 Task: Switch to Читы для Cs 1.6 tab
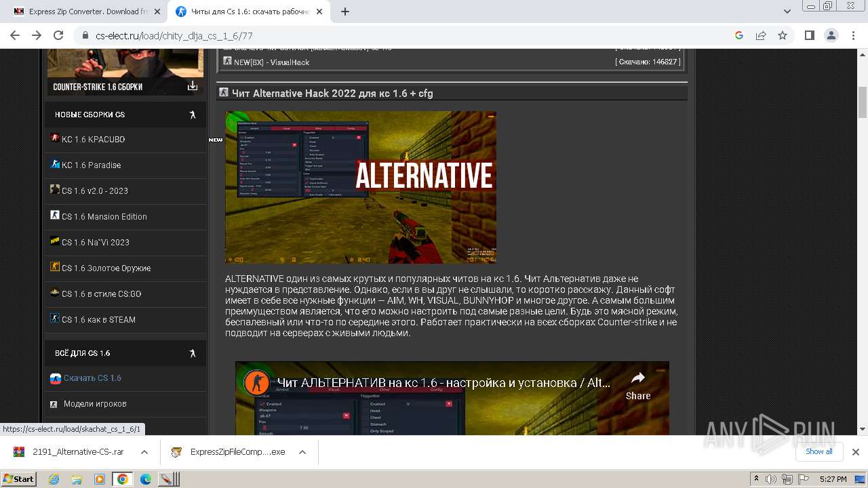[250, 12]
